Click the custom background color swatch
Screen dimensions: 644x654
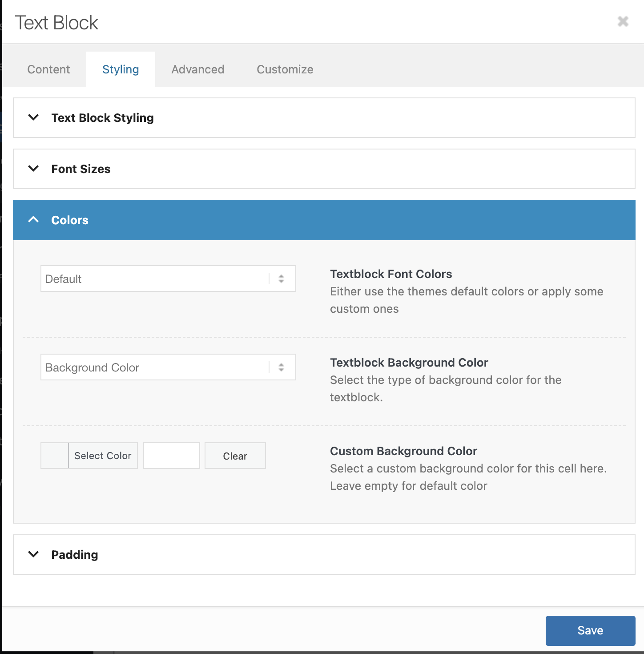point(55,456)
